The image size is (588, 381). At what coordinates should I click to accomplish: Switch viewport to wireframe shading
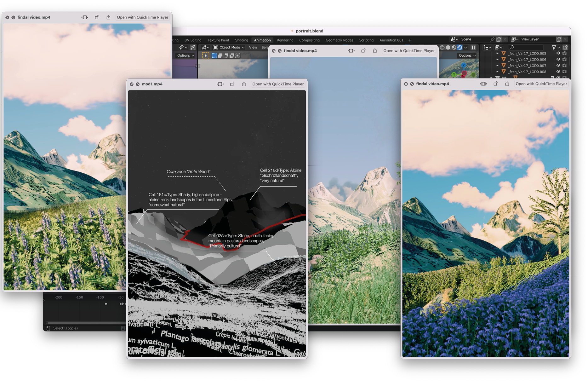[x=442, y=47]
